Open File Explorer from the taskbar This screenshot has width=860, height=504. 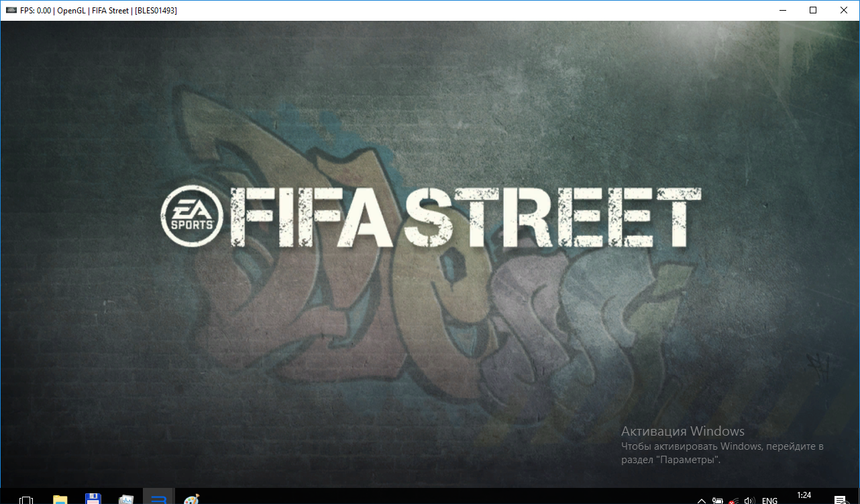(x=60, y=499)
